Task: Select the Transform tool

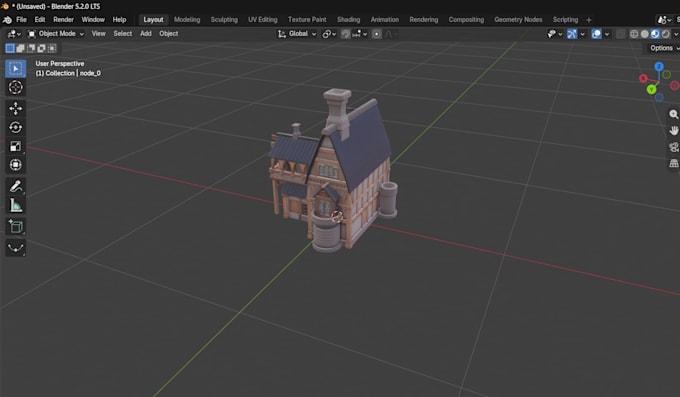Action: pyautogui.click(x=16, y=165)
